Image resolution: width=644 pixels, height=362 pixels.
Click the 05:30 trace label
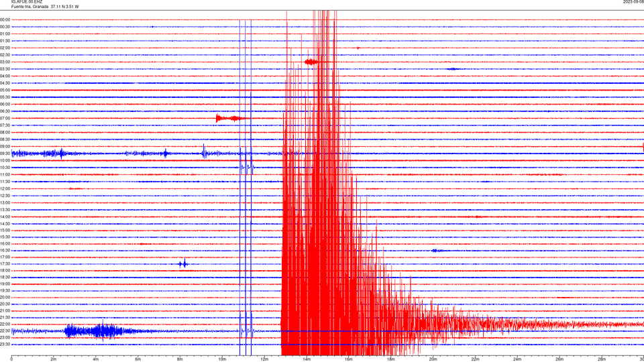point(5,97)
